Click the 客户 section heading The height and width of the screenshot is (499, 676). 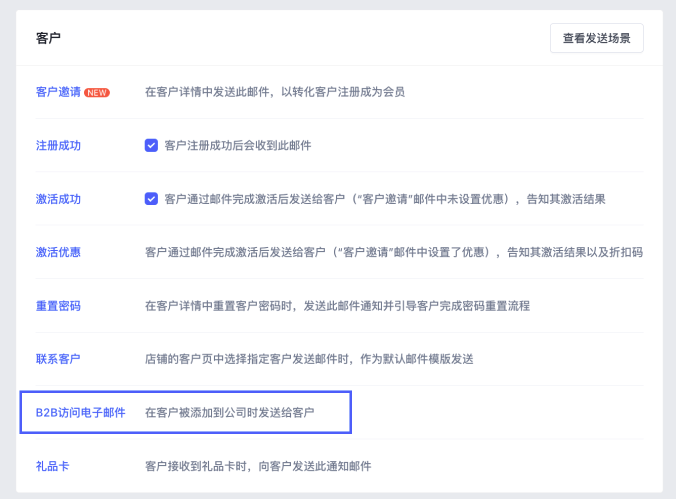click(x=48, y=38)
